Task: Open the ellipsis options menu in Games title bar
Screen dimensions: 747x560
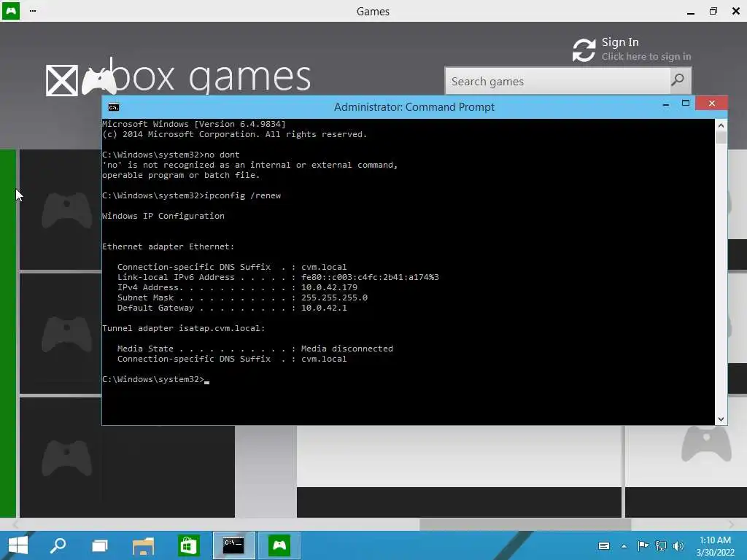Action: point(32,10)
